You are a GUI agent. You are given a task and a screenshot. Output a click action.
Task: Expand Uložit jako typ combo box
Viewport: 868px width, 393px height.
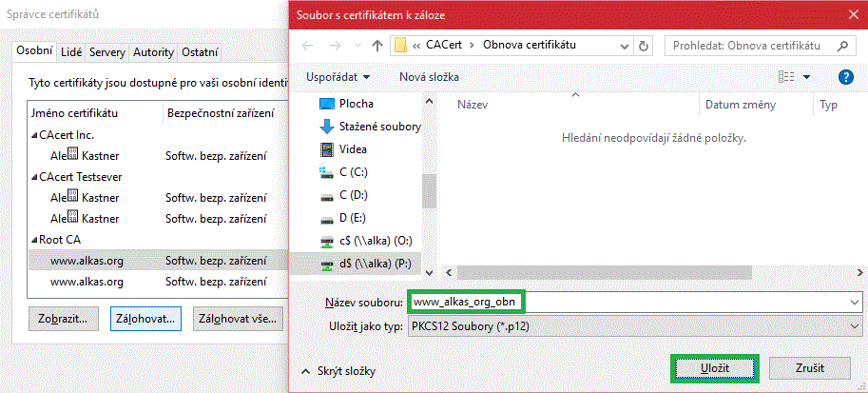click(636, 327)
